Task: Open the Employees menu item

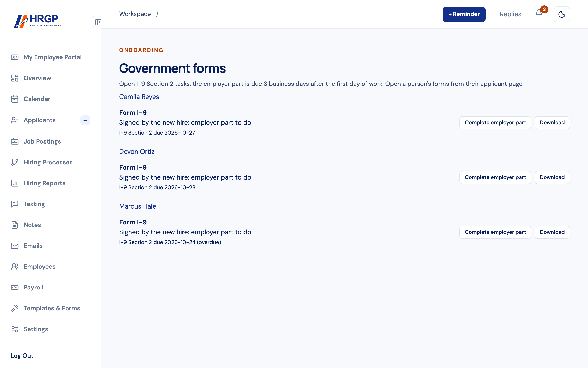Action: (x=50, y=267)
